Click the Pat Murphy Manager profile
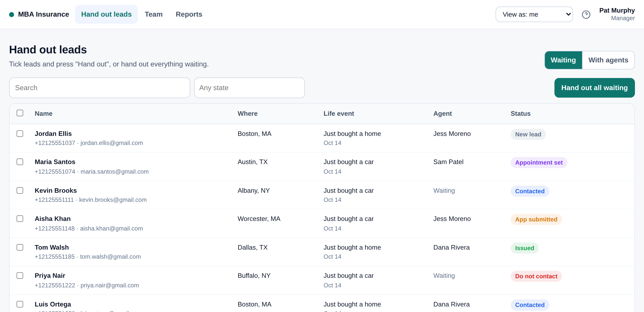 (617, 14)
